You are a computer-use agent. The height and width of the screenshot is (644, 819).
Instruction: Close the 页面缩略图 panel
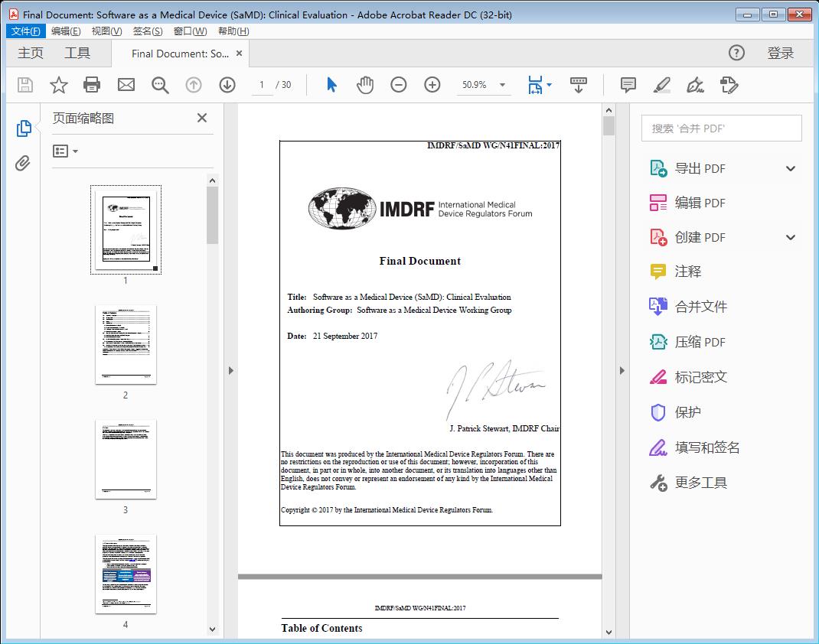pos(202,118)
